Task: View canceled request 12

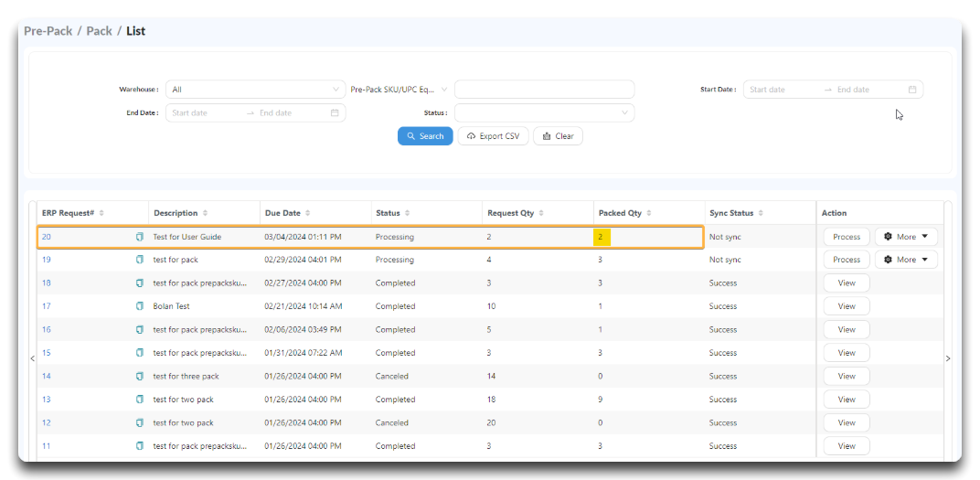Action: (x=847, y=423)
